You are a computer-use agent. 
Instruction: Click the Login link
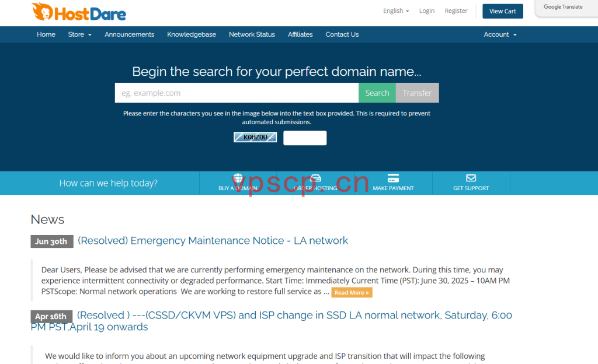point(427,10)
